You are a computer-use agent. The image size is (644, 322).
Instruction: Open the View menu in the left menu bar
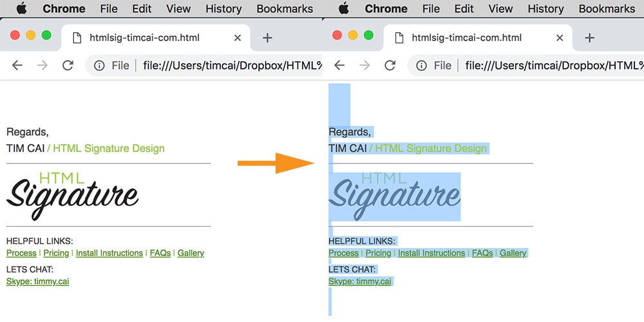point(178,9)
